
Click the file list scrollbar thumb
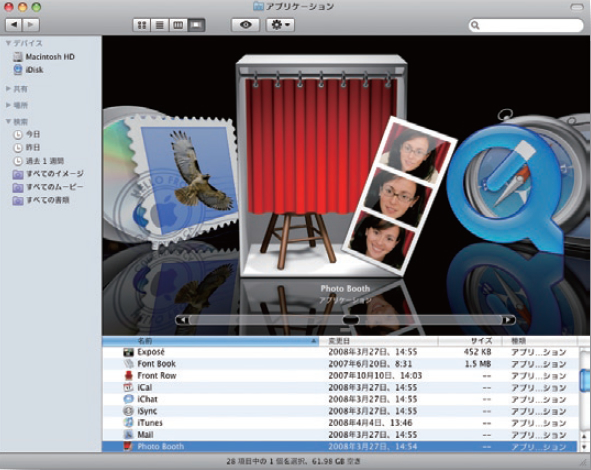(x=585, y=381)
